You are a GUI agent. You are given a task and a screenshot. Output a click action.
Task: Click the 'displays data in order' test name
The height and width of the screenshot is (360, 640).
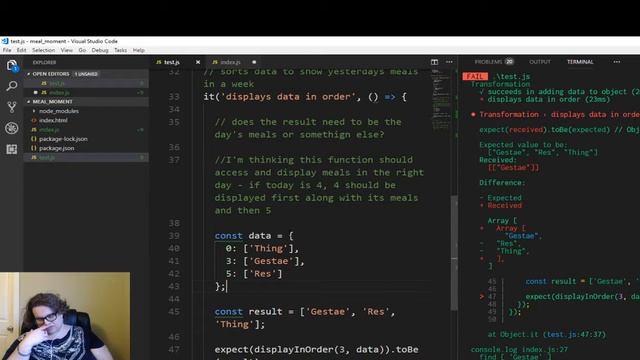(288, 97)
